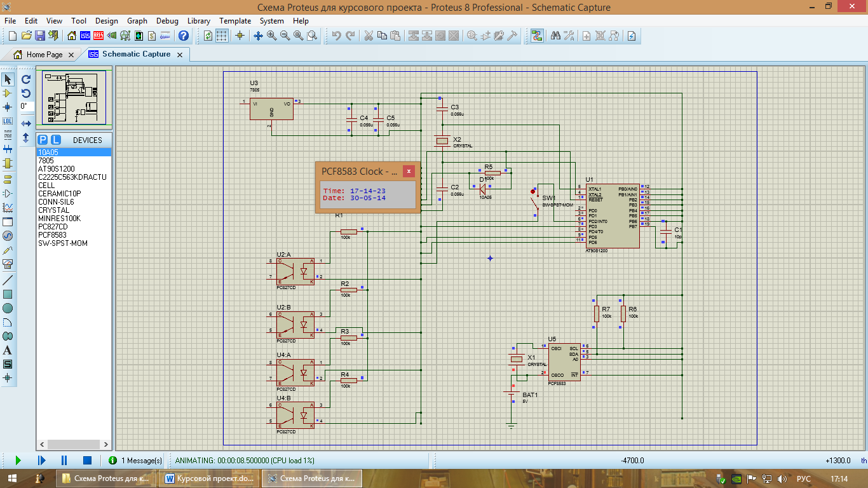The height and width of the screenshot is (488, 868).
Task: Click the Redraw display icon
Action: [208, 36]
